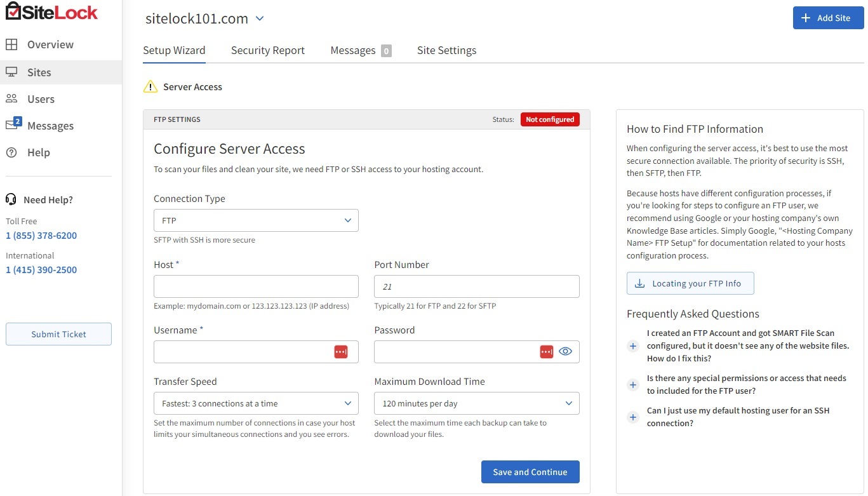Expand FAQ about special FTP user permissions

[x=632, y=385]
